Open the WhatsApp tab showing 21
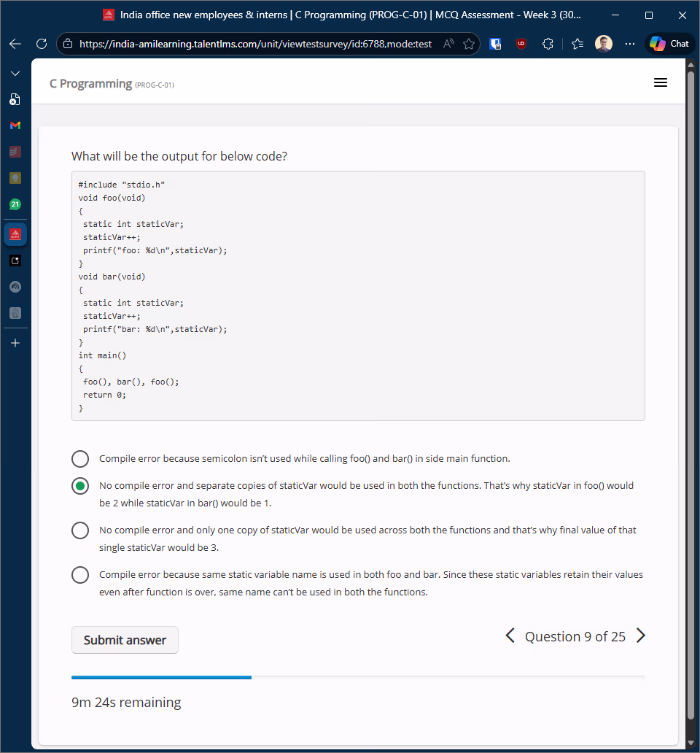This screenshot has width=700, height=753. pyautogui.click(x=15, y=204)
